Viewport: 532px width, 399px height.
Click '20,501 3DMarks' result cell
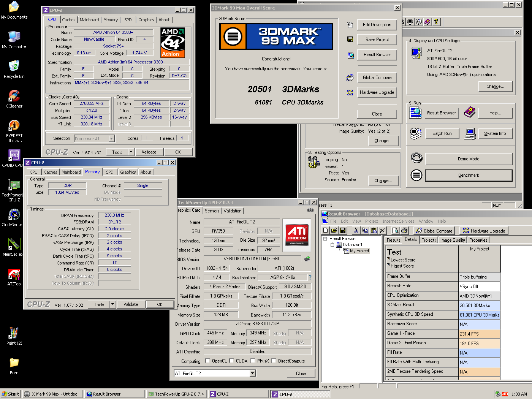coord(480,306)
